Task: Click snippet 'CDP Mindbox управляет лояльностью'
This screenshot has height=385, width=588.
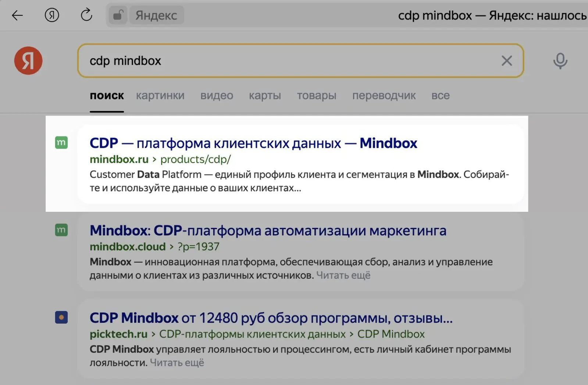Action: 180,349
